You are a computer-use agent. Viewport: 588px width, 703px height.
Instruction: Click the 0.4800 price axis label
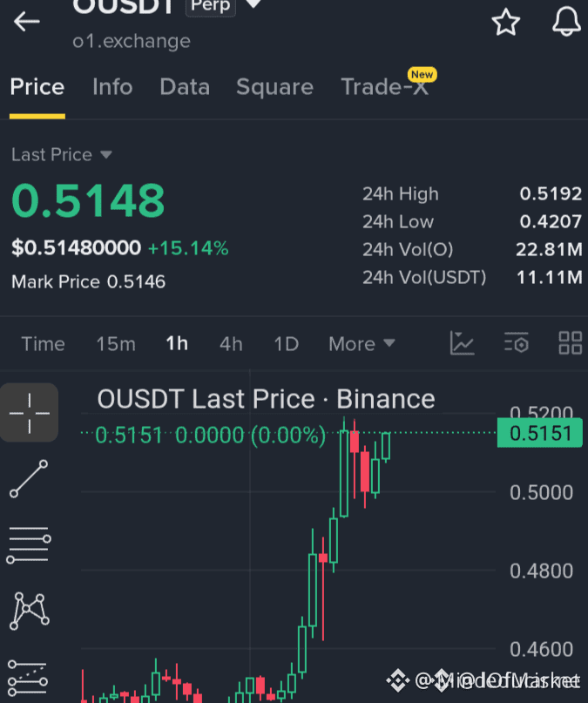tap(541, 571)
